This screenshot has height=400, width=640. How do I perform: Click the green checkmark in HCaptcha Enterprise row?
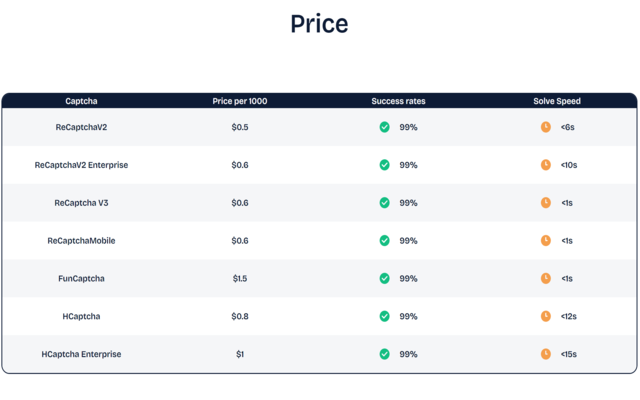384,354
